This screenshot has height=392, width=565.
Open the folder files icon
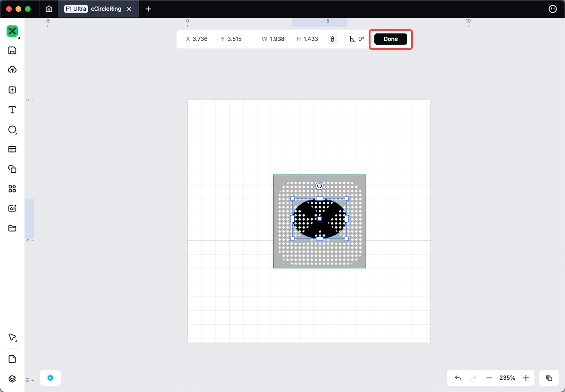tap(12, 228)
